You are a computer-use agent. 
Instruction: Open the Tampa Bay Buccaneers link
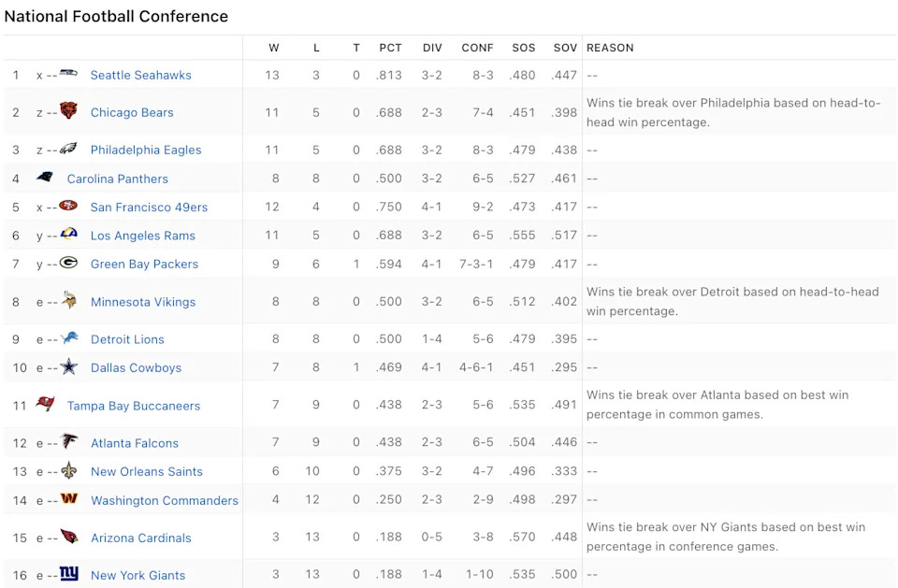pos(134,406)
